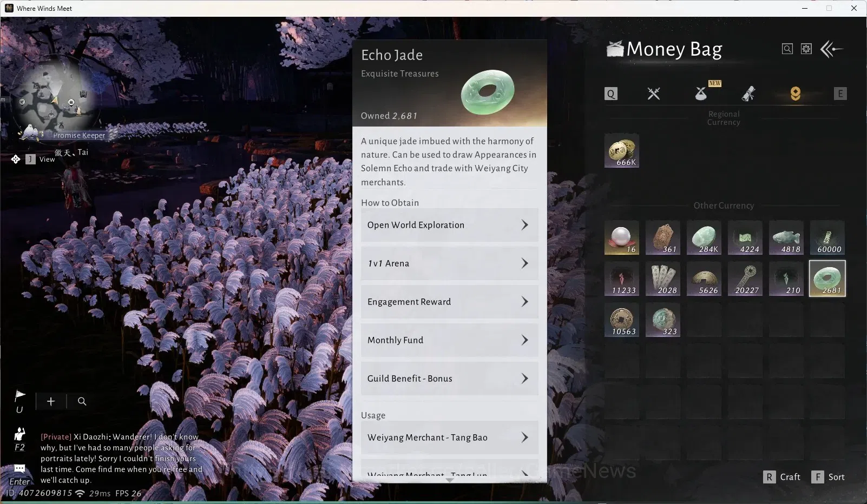Select the tally currency showing 60000

click(x=827, y=237)
